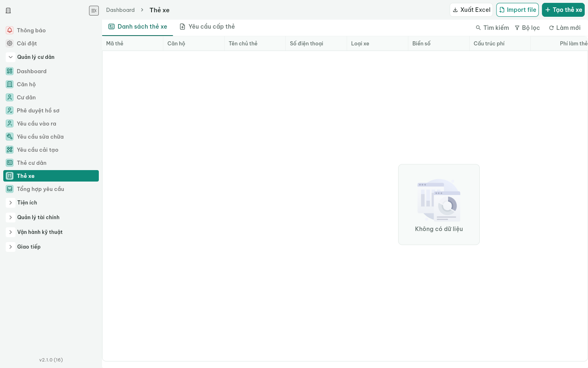
Task: Click the Tìm kiếm magnifier icon
Action: tap(478, 28)
